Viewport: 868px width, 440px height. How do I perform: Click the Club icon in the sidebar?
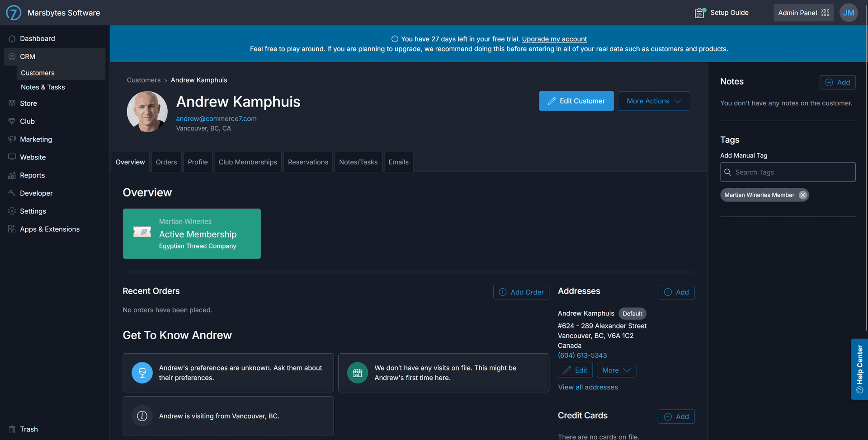tap(12, 121)
